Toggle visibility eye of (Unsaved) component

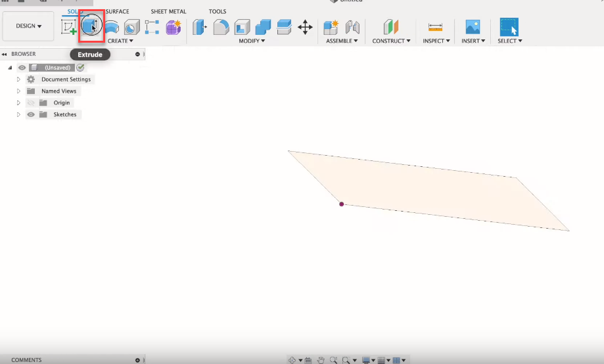[x=22, y=68]
